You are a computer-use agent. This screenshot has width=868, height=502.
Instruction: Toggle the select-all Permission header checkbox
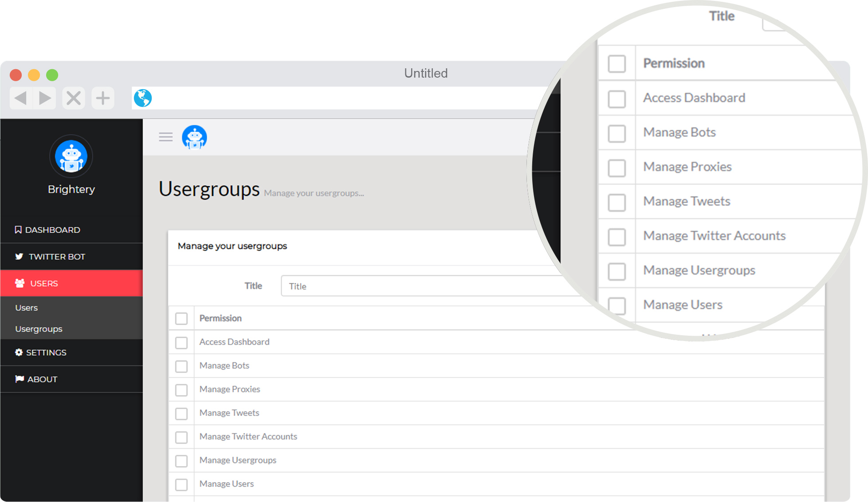181,318
